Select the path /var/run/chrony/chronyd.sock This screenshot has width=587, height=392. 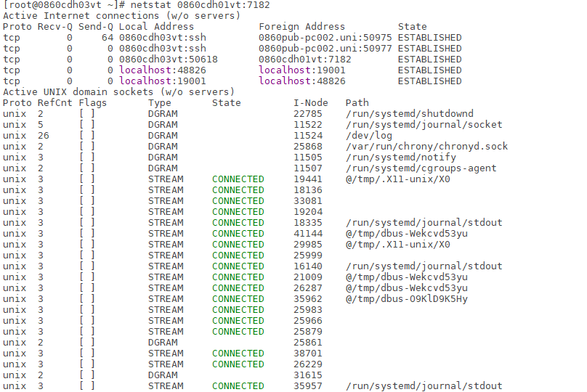click(426, 146)
